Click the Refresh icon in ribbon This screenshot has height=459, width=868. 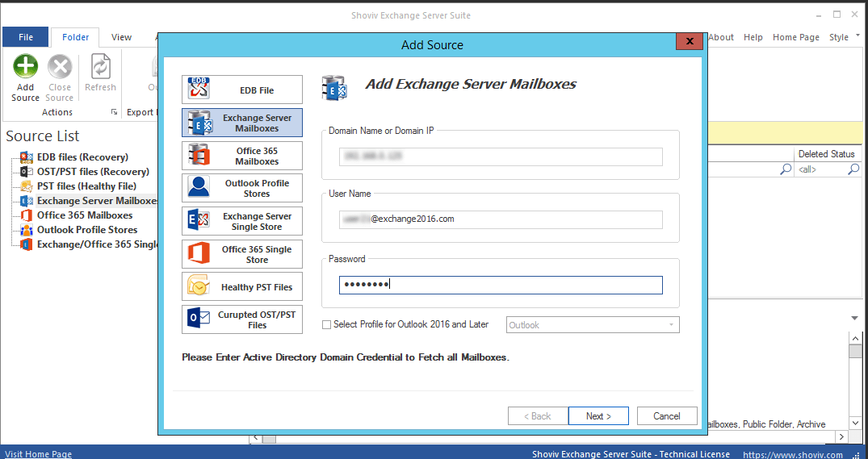[100, 67]
